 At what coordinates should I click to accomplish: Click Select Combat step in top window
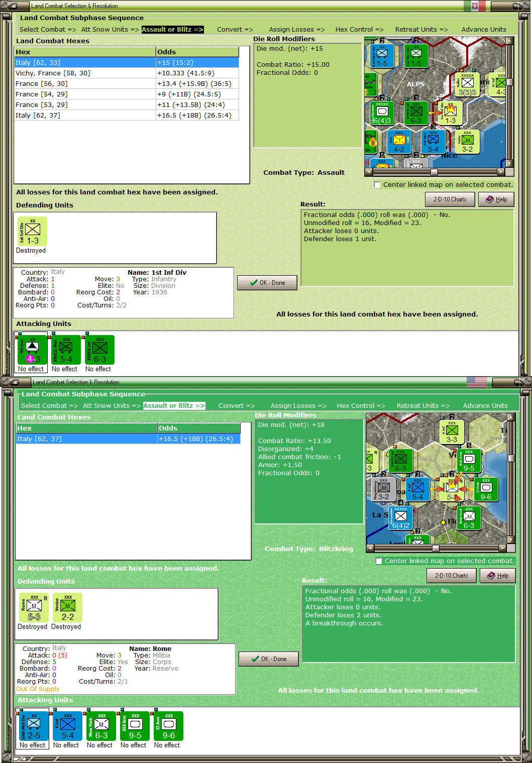point(48,29)
